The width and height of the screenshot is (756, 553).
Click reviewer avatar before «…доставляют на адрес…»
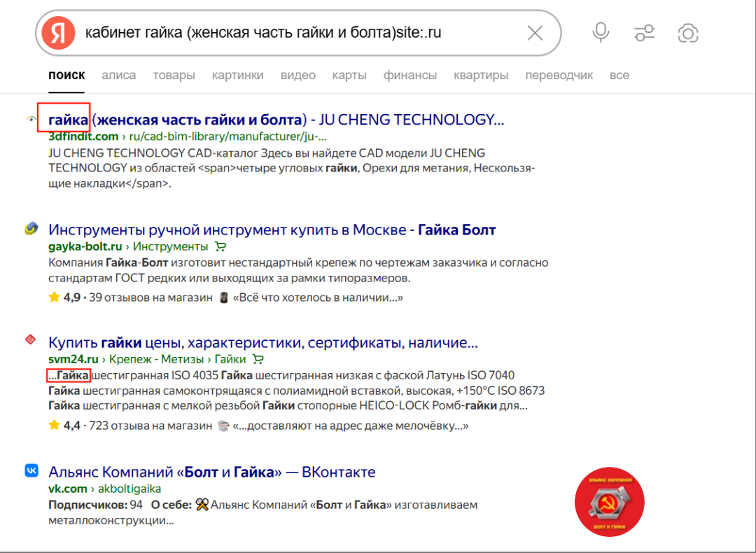[x=223, y=426]
